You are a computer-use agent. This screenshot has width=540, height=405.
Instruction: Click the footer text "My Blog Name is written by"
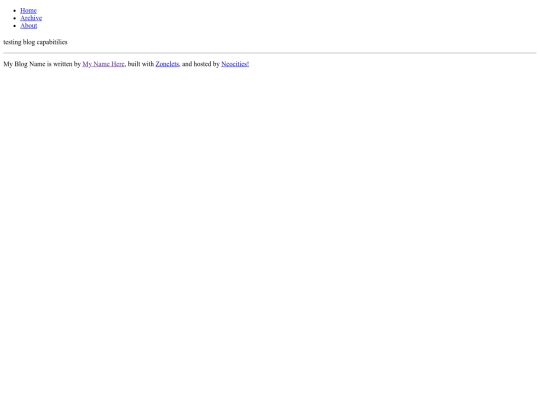click(42, 64)
